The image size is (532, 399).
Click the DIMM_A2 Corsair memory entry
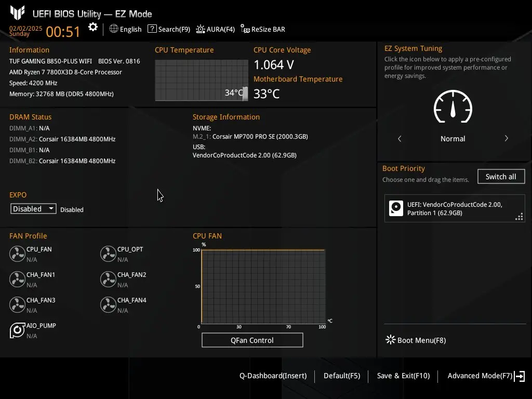(62, 139)
